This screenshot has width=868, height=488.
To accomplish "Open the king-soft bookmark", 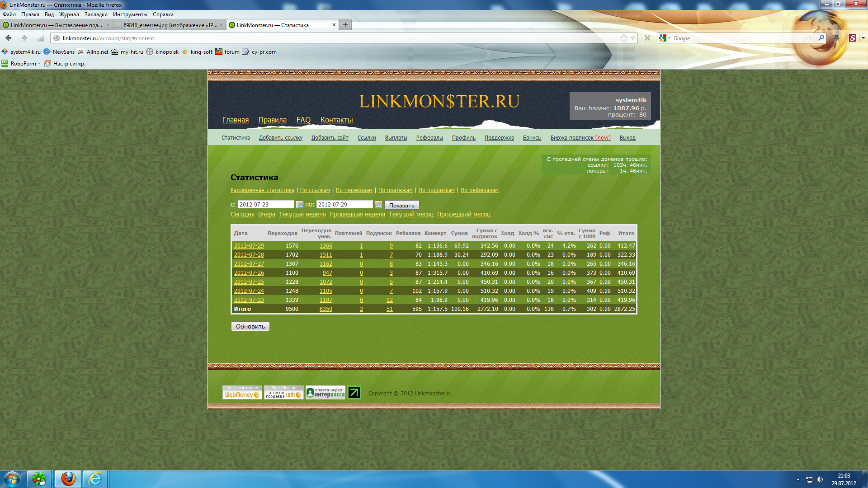I will pyautogui.click(x=197, y=52).
